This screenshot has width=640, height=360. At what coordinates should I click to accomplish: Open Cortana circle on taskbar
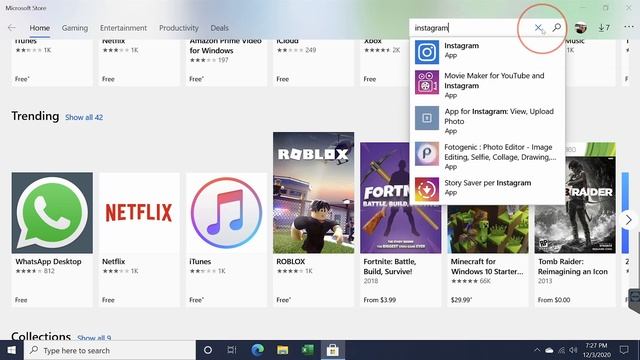click(208, 350)
